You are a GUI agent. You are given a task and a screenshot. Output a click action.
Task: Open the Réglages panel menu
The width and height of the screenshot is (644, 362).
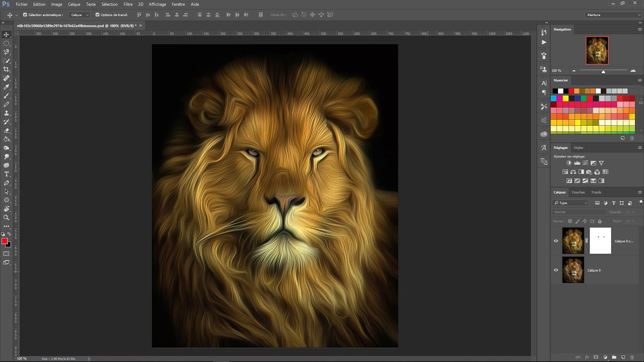[x=640, y=148]
